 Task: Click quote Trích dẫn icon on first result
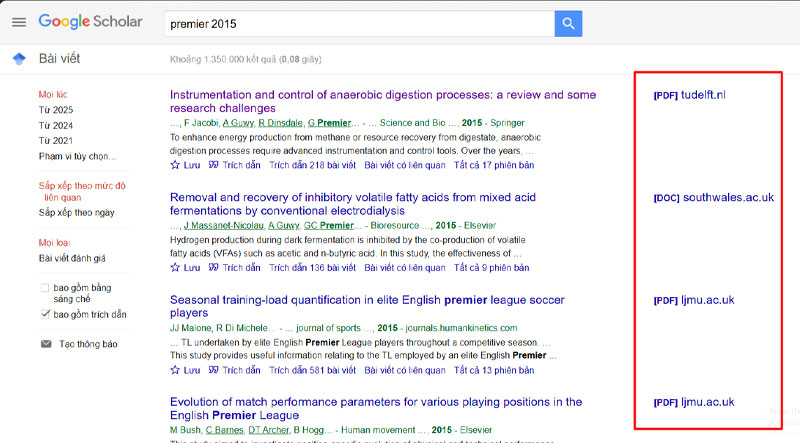(213, 164)
